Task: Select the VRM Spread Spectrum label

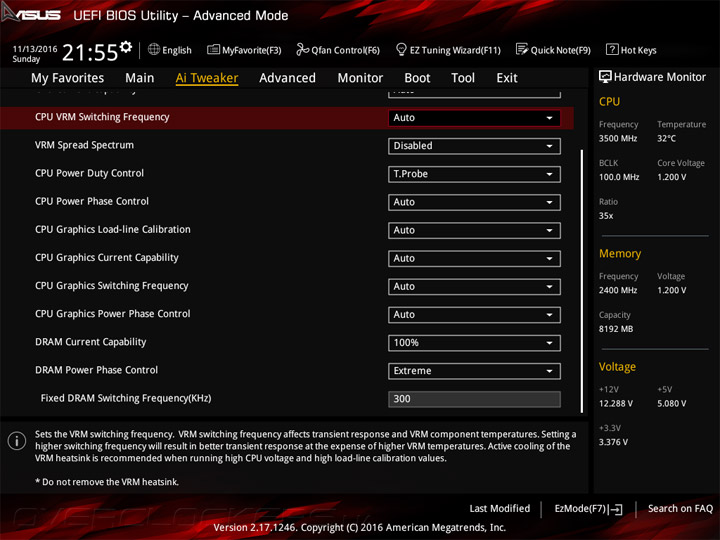Action: click(84, 145)
